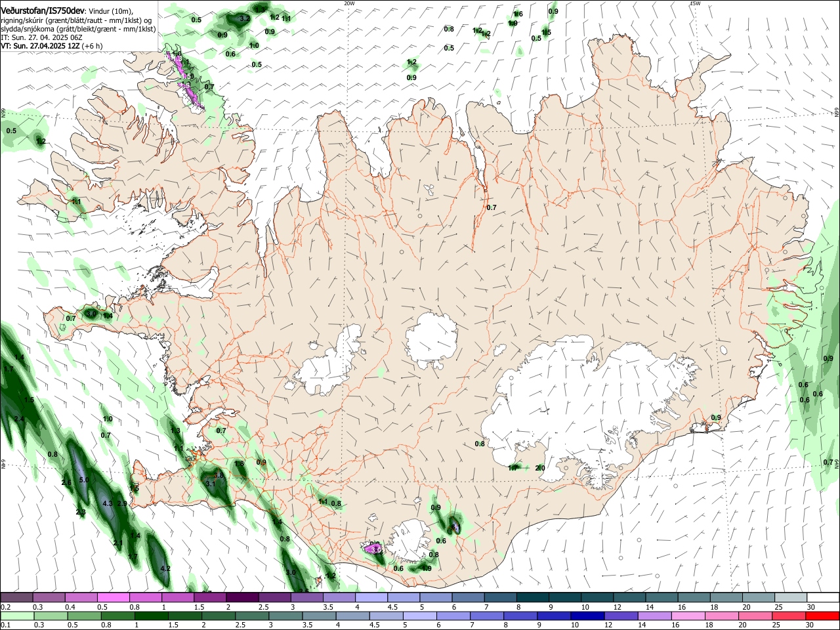Click the 2.0 value near the glacier
The width and height of the screenshot is (840, 630).
click(540, 468)
